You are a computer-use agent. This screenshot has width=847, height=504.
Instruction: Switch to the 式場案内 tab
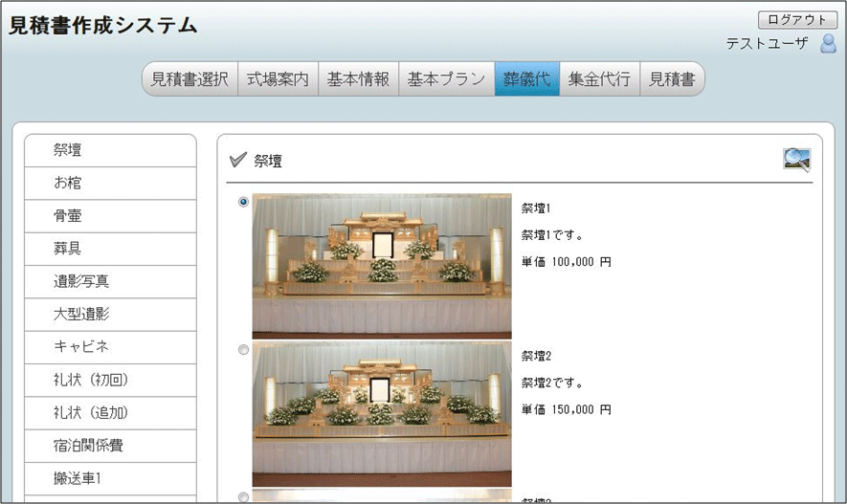pyautogui.click(x=278, y=78)
